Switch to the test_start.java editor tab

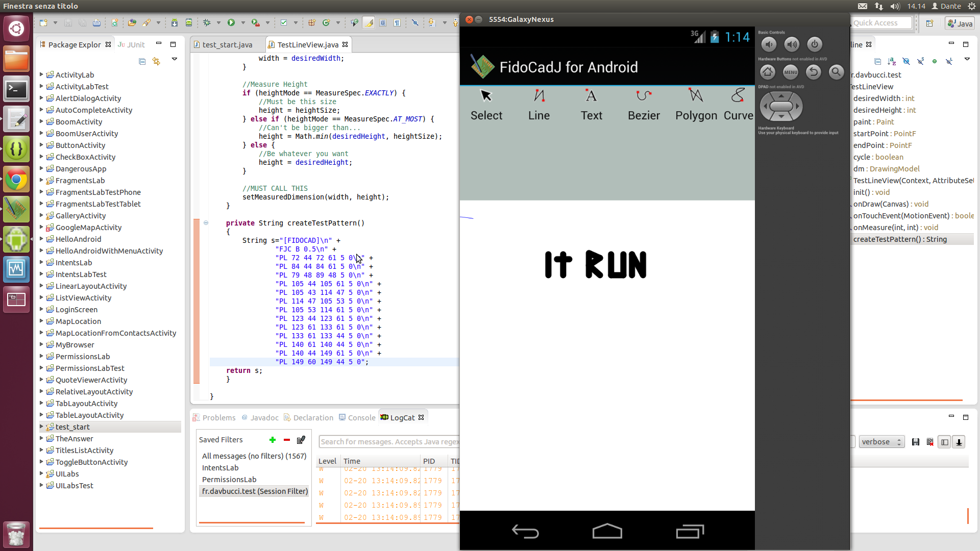[x=227, y=45]
